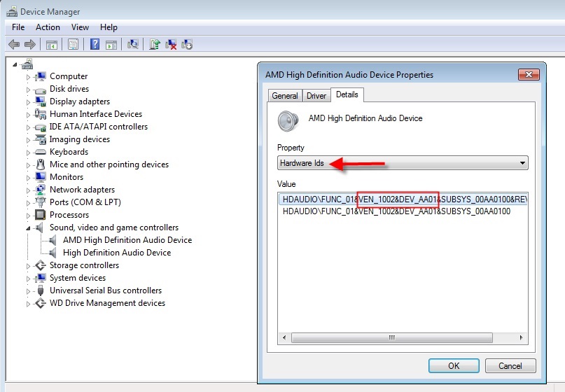Collapse Sound, video and game controllers
Viewport: 565px width, 392px height.
coord(28,228)
